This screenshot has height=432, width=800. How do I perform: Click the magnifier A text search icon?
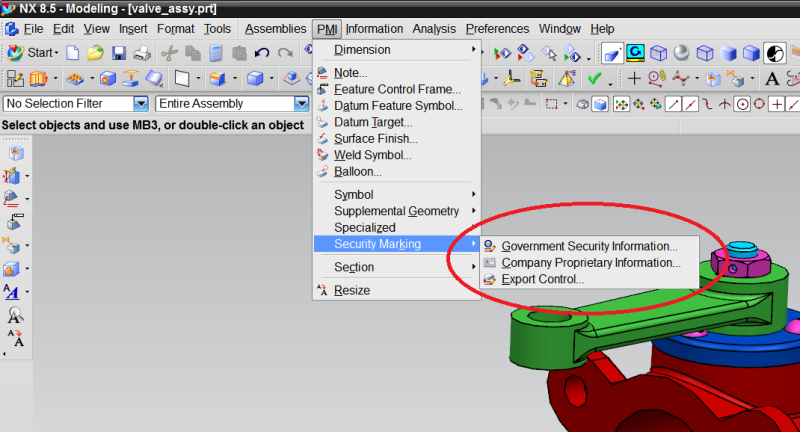pyautogui.click(x=15, y=315)
